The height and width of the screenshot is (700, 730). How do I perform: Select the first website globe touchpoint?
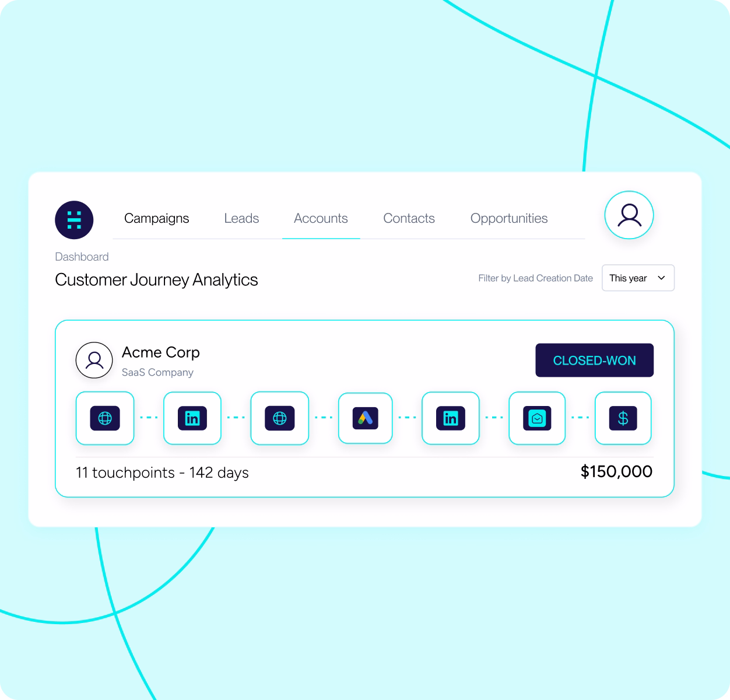[x=105, y=418]
